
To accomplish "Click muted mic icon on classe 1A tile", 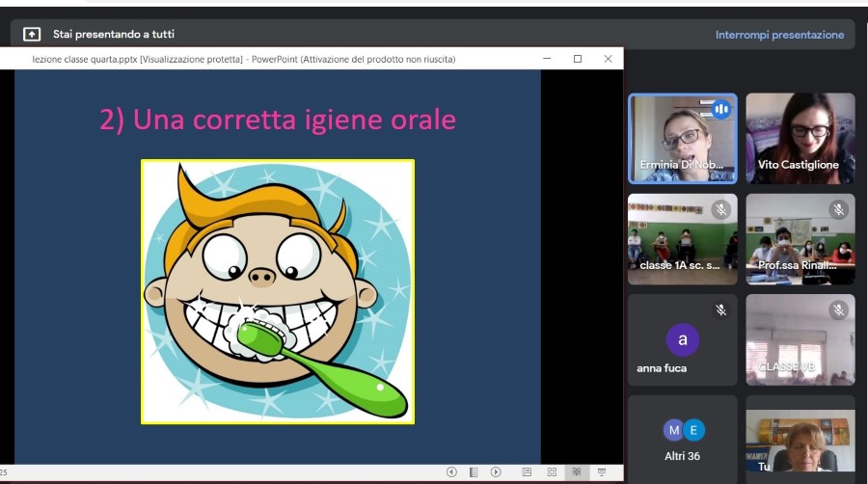I will 720,209.
